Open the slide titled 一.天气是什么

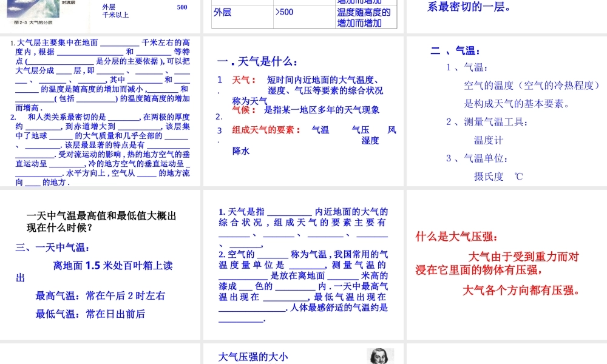click(x=303, y=112)
